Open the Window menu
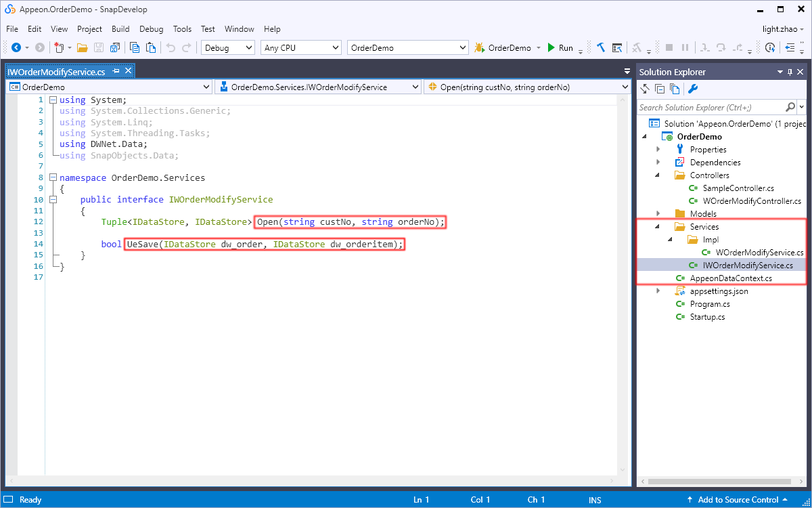 coord(240,29)
